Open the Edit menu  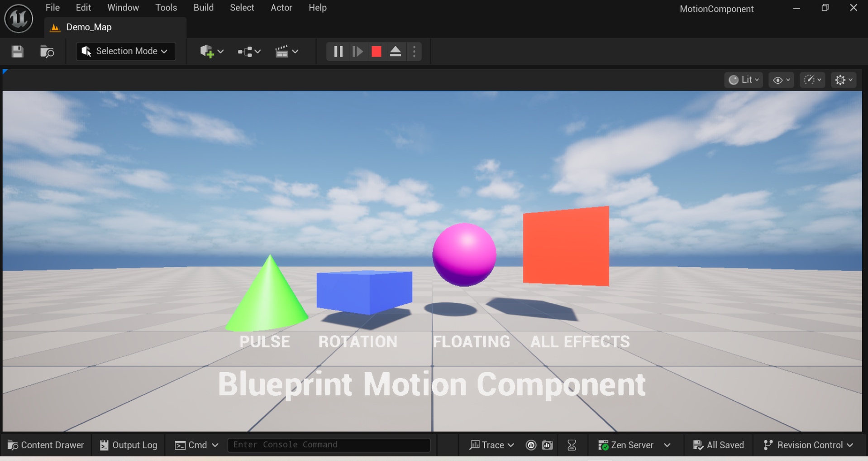click(83, 8)
